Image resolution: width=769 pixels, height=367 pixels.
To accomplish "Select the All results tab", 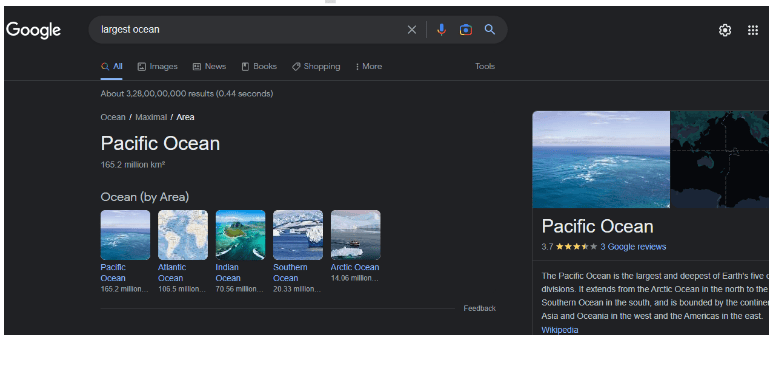I will [x=112, y=66].
